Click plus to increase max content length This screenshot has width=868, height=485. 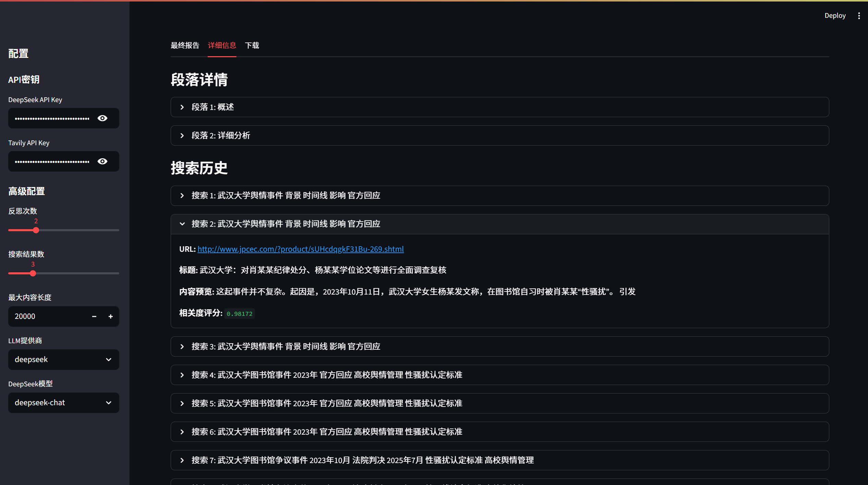point(110,316)
